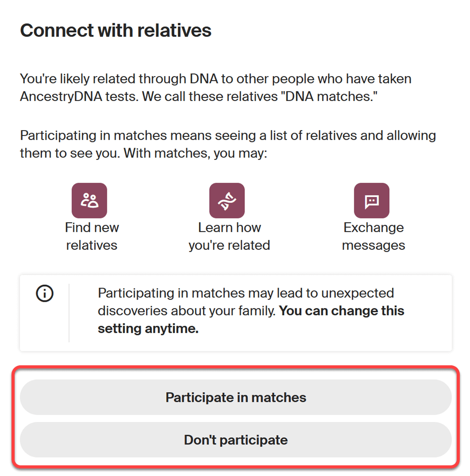
Task: Click the Exchange messages chat bubble icon
Action: click(x=371, y=200)
